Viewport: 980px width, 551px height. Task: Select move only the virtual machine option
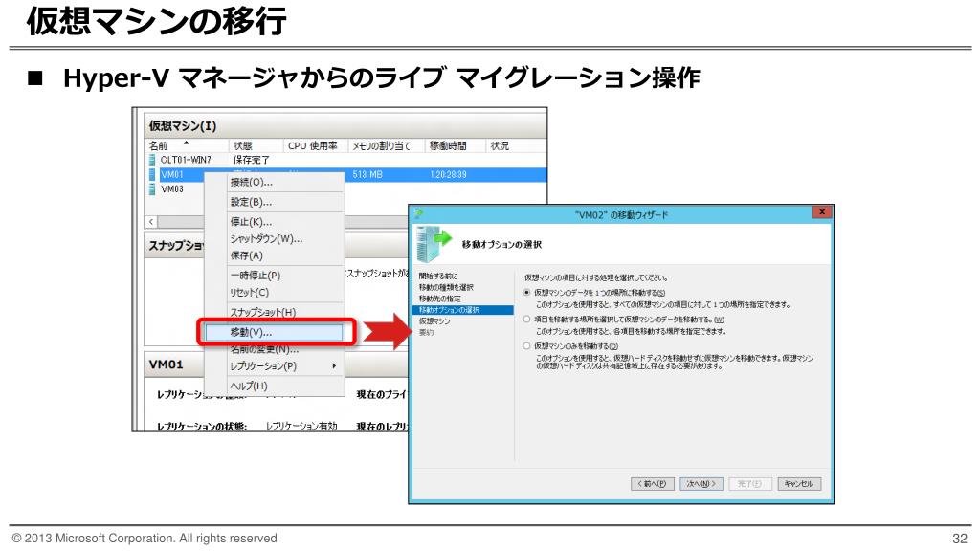(x=527, y=346)
